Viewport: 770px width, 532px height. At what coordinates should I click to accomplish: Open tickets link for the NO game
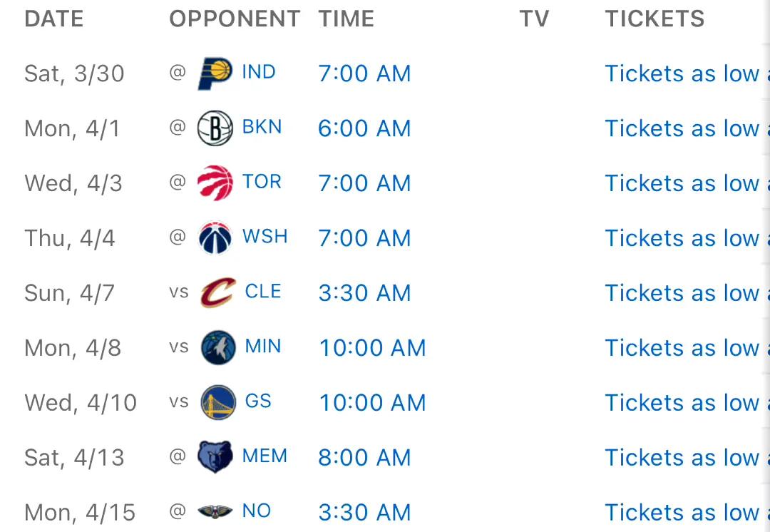click(687, 512)
